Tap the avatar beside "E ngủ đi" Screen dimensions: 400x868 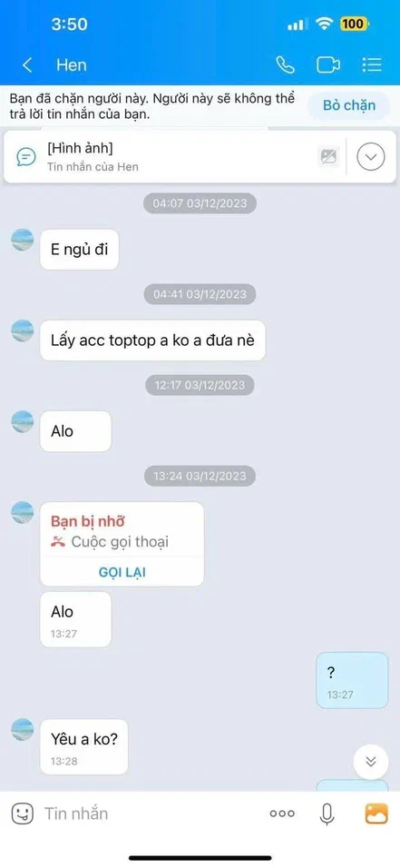(23, 240)
